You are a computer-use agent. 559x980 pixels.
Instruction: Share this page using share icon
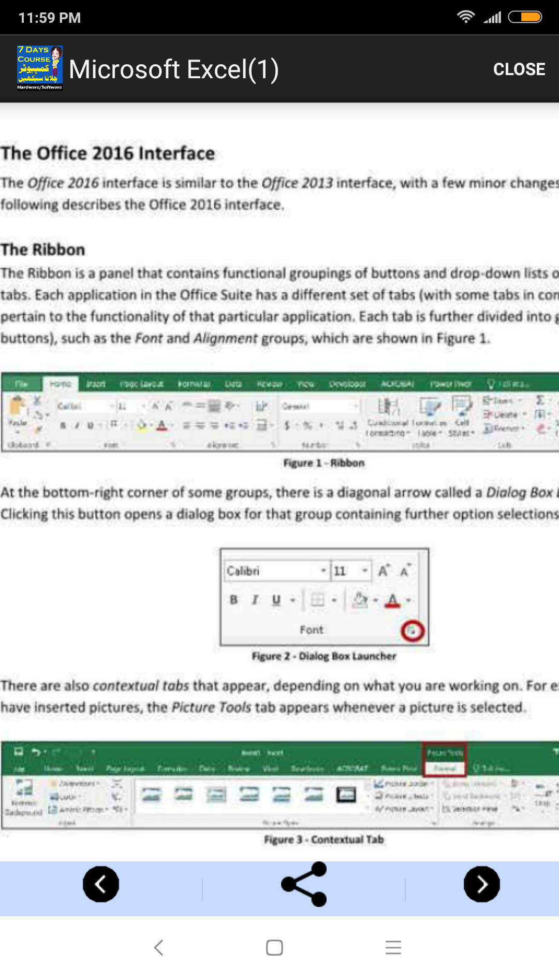pos(304,884)
